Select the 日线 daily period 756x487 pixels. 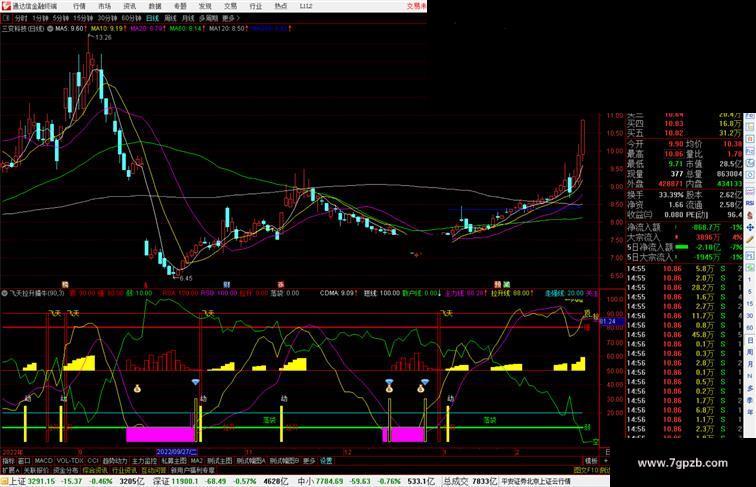point(152,18)
